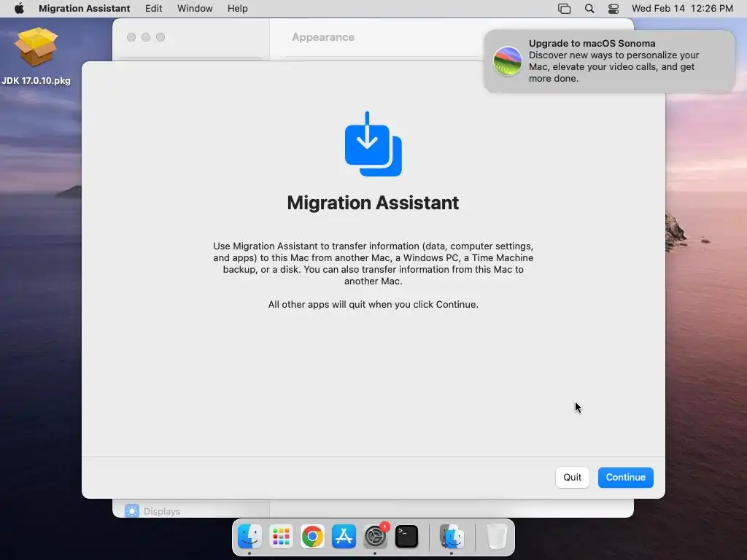Open the Apple menu

19,8
